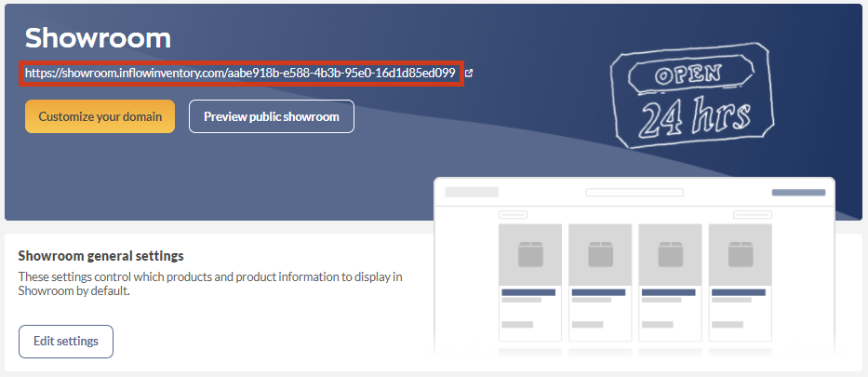Select the Showroom page heading
The width and height of the screenshot is (868, 377).
(x=98, y=39)
